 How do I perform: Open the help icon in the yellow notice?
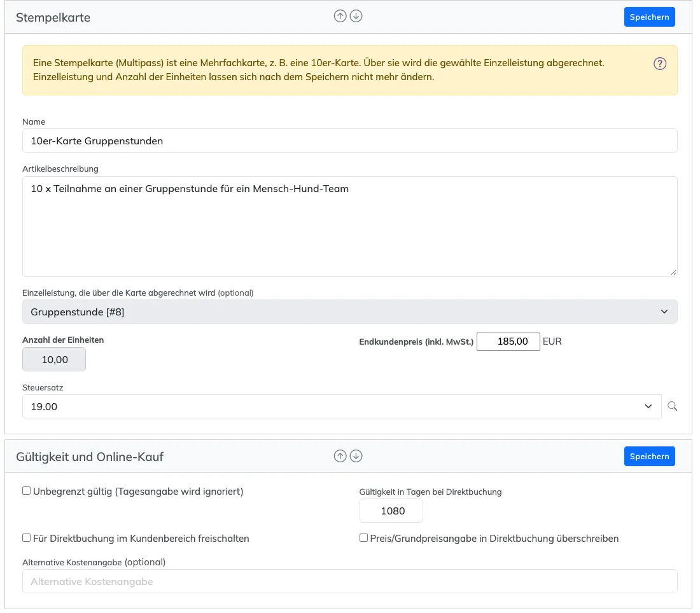point(660,64)
